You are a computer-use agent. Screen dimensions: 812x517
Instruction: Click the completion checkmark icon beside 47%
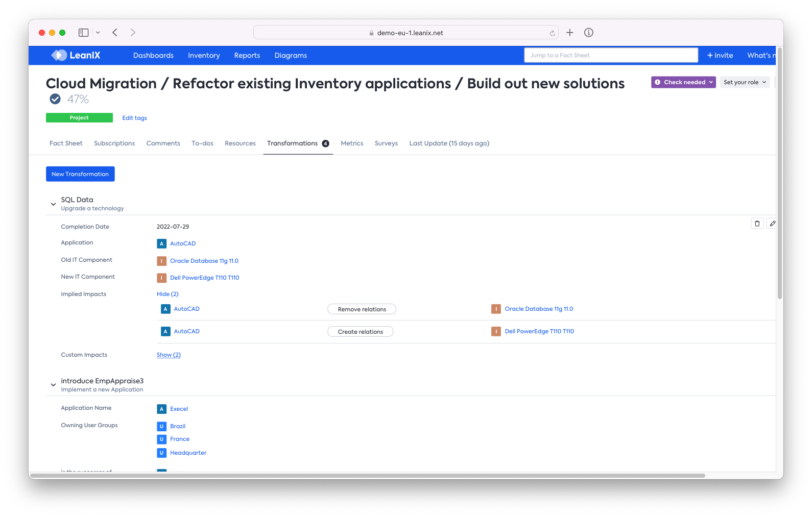point(55,99)
